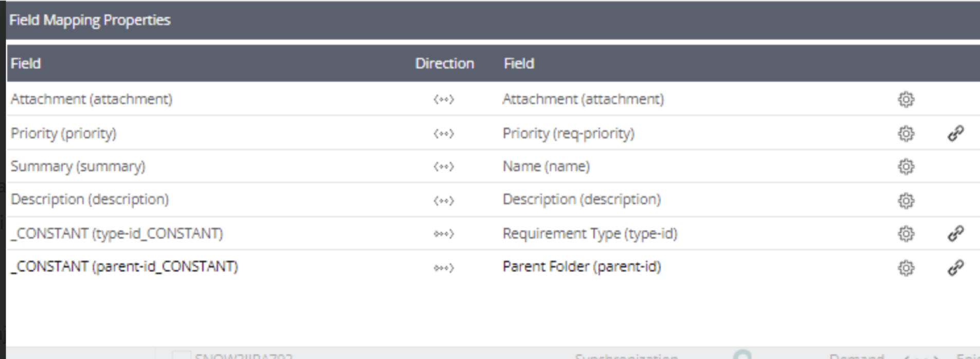Click link icon on Parent Folder row
This screenshot has height=359, width=980.
(955, 268)
